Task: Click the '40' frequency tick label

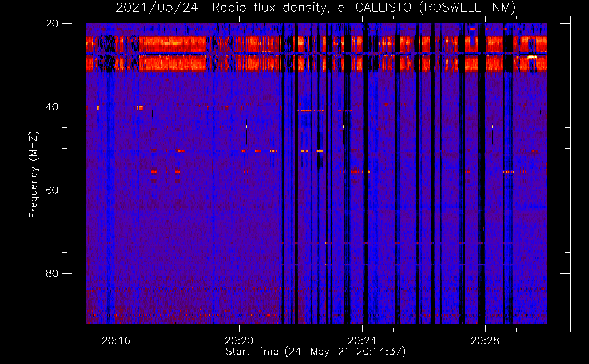Action: click(52, 107)
